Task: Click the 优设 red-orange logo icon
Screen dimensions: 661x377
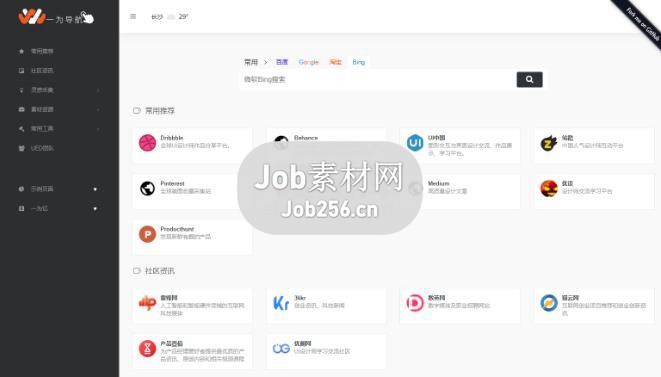Action: pyautogui.click(x=549, y=188)
